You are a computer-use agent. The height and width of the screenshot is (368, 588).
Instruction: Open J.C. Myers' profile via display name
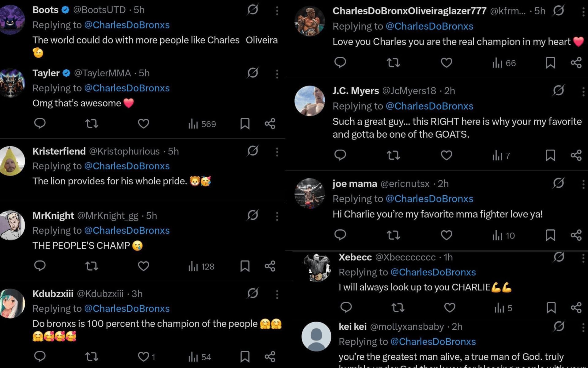click(356, 91)
